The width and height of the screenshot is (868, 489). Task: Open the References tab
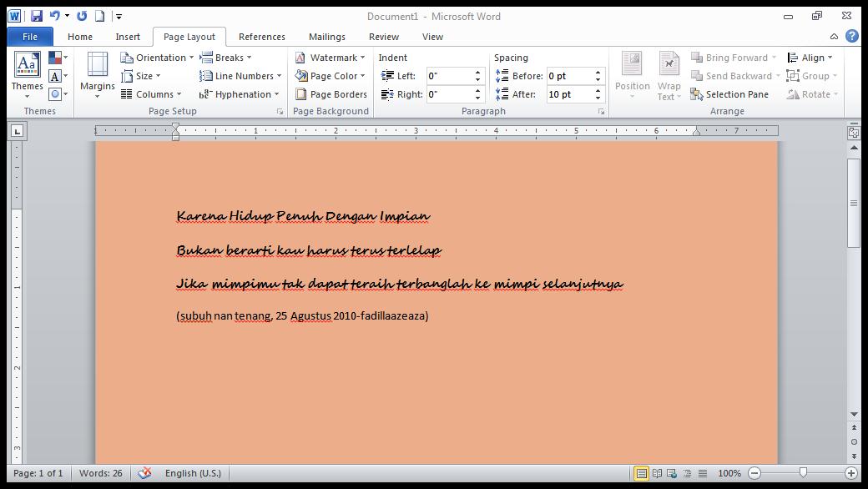[x=261, y=37]
